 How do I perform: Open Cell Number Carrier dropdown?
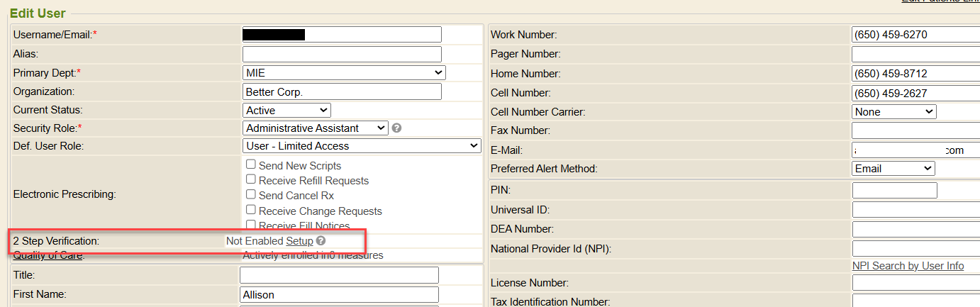[x=893, y=111]
